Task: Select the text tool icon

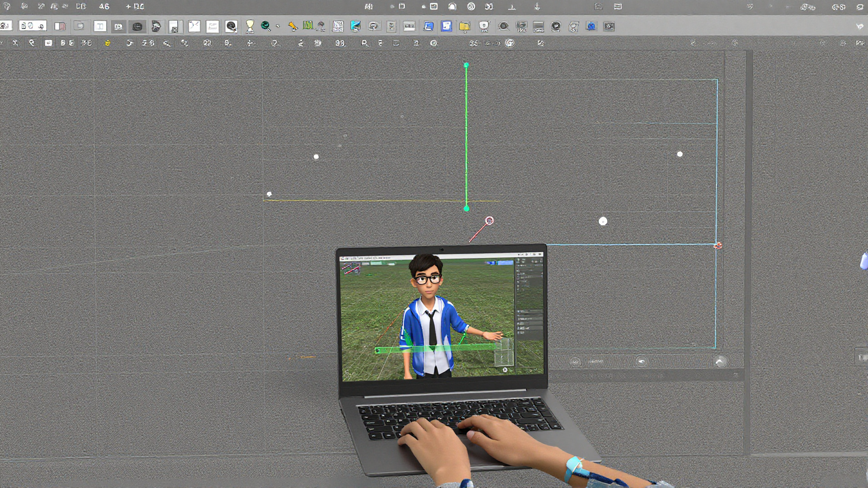Action: 100,26
